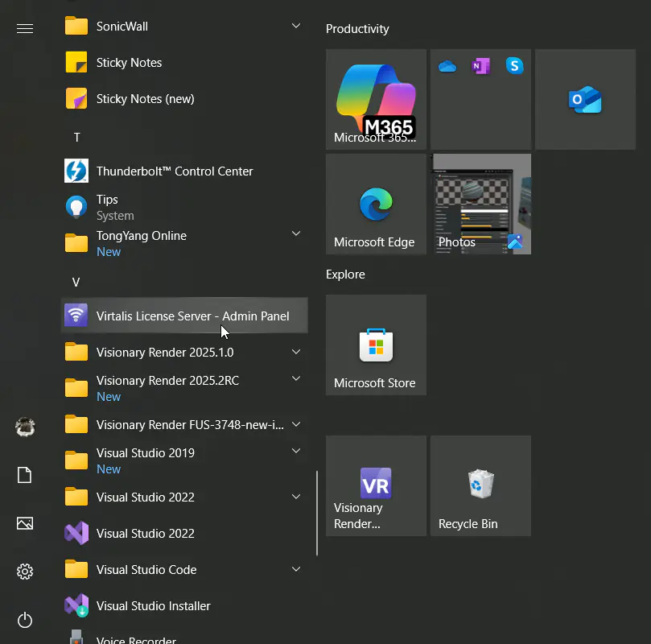Screen dimensions: 651x644
Task: Open Microsoft 365 Copilot tile
Action: pyautogui.click(x=376, y=99)
